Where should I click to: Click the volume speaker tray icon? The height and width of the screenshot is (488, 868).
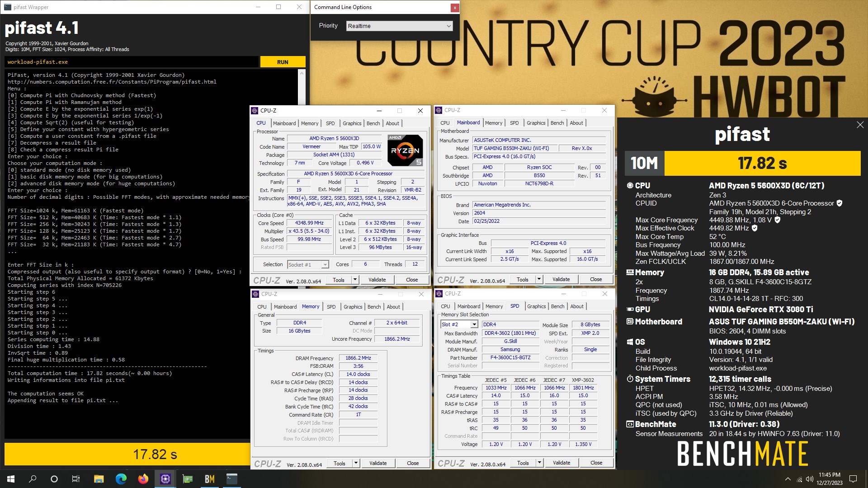pos(809,479)
